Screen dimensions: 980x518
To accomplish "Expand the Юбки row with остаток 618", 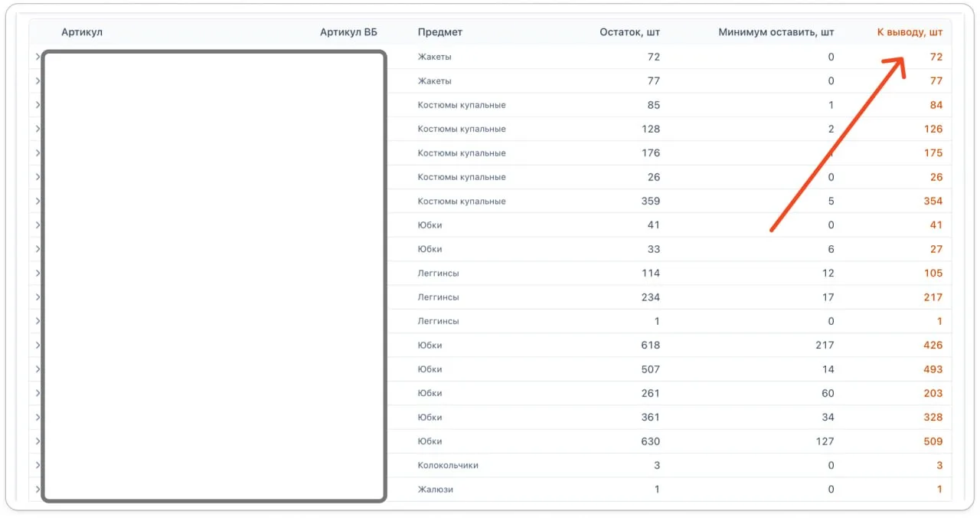I will pyautogui.click(x=38, y=345).
